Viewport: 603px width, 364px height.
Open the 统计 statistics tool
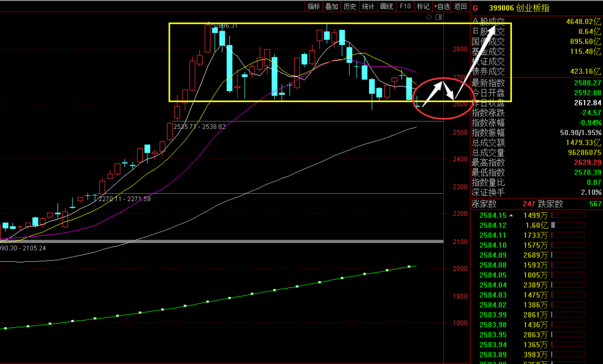click(x=368, y=6)
